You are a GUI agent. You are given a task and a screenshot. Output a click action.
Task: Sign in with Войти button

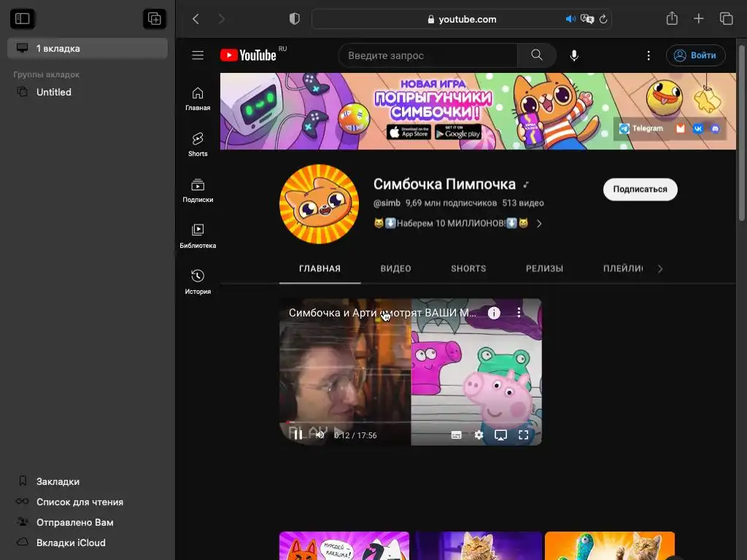pos(695,55)
